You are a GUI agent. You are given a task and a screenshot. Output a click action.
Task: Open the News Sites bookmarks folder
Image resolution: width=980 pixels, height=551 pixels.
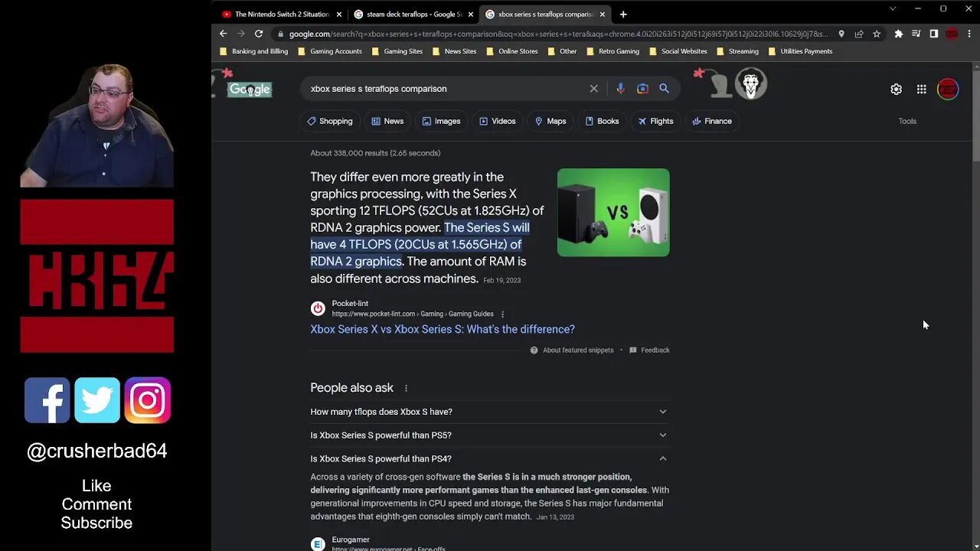pyautogui.click(x=454, y=51)
